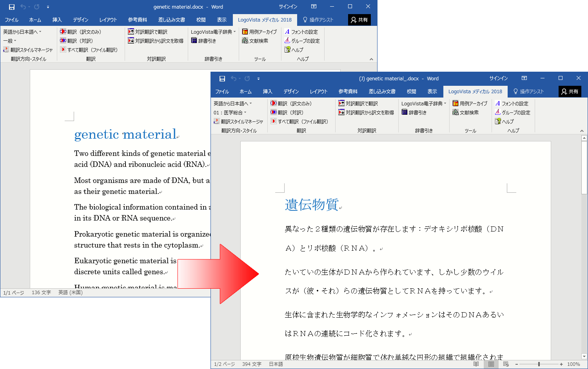Viewport: 588px width, 369px height.
Task: Switch to print layout view in status bar
Action: point(491,364)
